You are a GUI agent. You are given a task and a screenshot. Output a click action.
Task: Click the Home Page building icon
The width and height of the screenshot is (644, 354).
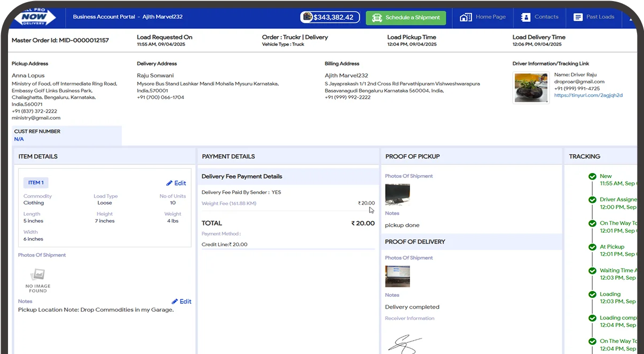pyautogui.click(x=466, y=17)
